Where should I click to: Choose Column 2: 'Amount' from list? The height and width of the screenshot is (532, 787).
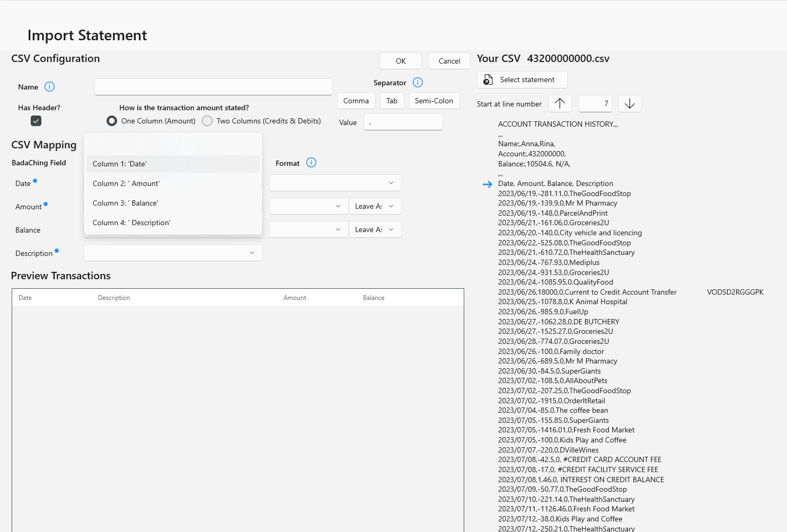click(173, 184)
